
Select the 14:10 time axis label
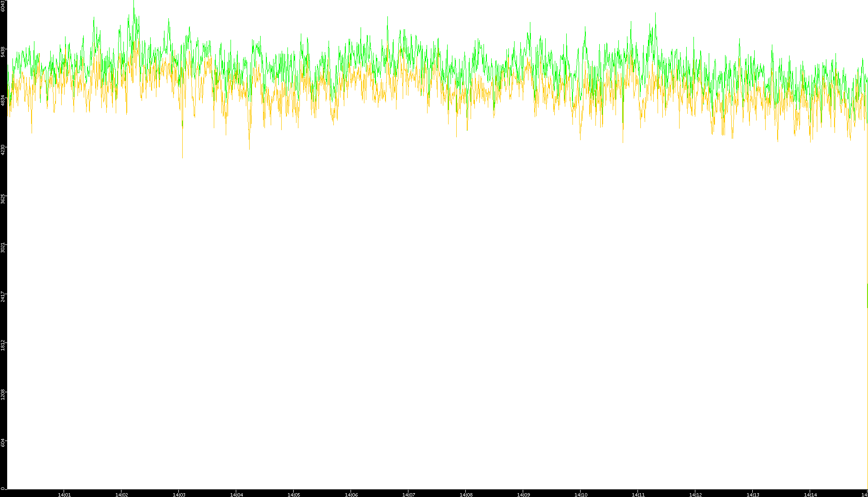pos(581,495)
